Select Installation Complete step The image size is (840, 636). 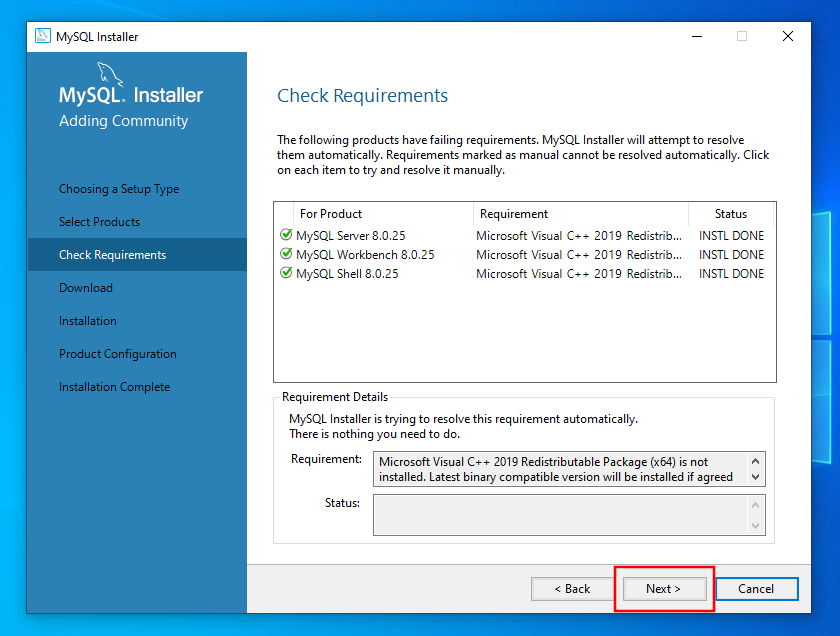(x=115, y=387)
